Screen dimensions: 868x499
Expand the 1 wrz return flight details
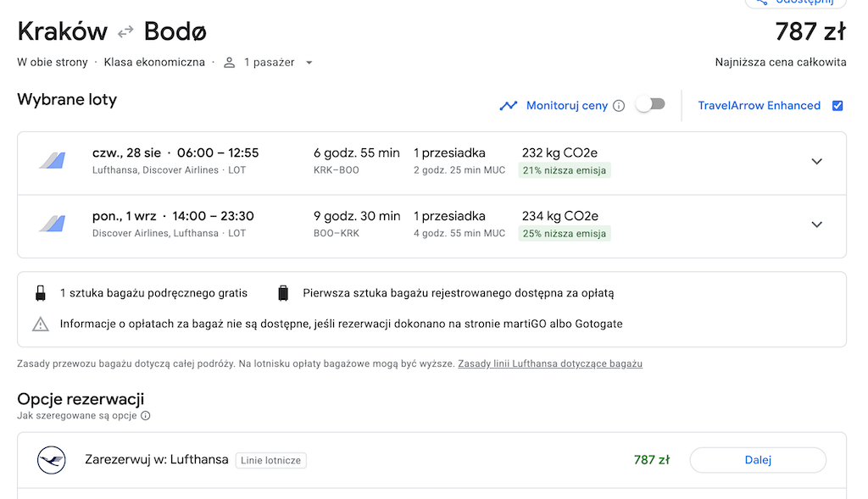coord(816,225)
